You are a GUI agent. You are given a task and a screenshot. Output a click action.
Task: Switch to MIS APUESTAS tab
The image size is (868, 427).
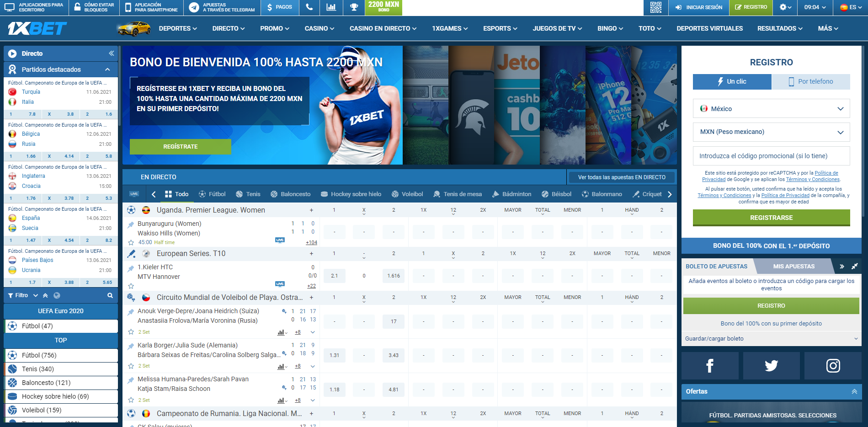793,266
